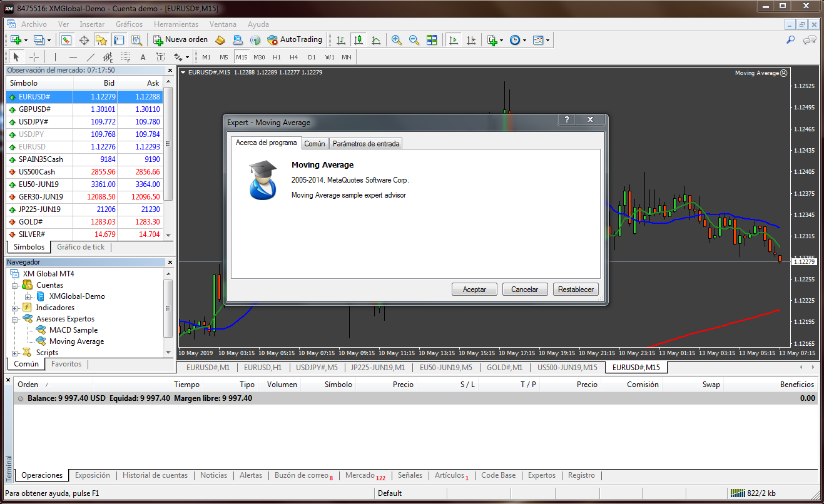Select GOLD# row in Market Watch
The width and height of the screenshot is (824, 504).
point(84,222)
